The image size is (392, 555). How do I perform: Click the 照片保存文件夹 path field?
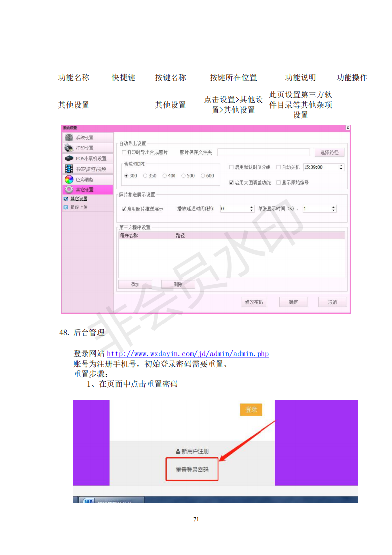[x=263, y=152]
